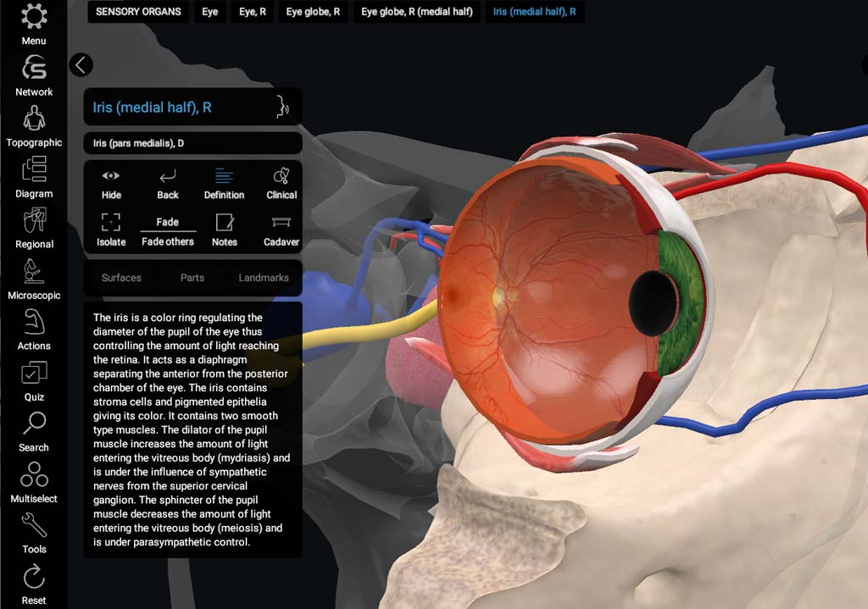Viewport: 868px width, 609px height.
Task: Click the Clinical button
Action: tap(281, 183)
